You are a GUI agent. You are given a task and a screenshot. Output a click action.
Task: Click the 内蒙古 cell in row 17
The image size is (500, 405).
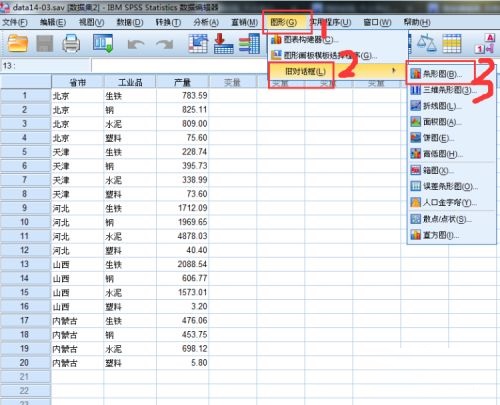coord(78,321)
